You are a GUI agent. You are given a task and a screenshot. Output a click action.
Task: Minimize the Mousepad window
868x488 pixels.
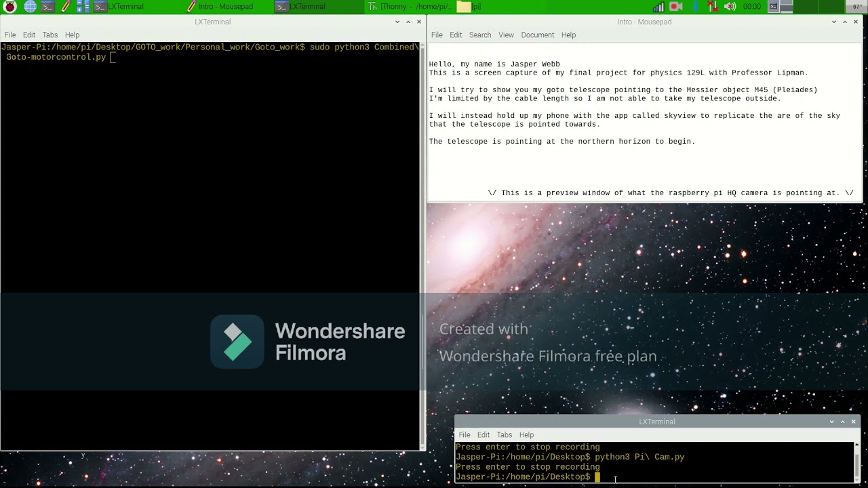click(x=834, y=22)
